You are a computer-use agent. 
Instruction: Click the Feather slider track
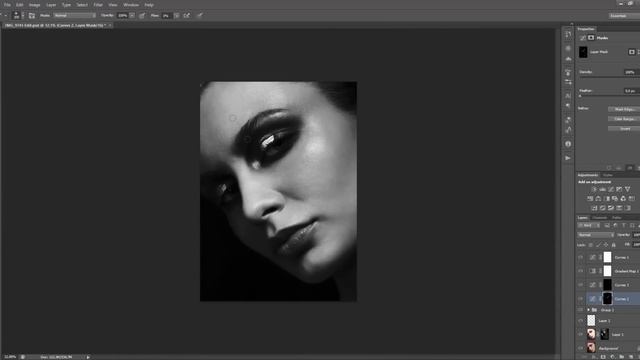(609, 96)
